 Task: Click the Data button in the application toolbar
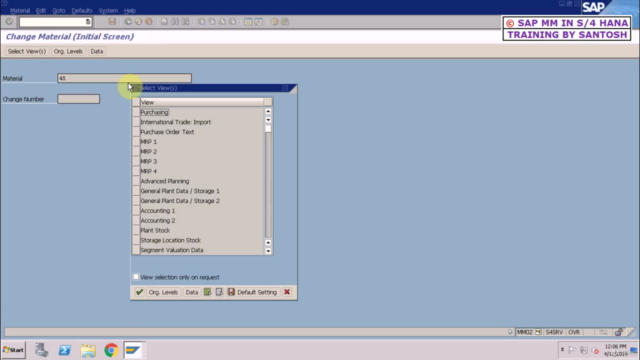97,51
